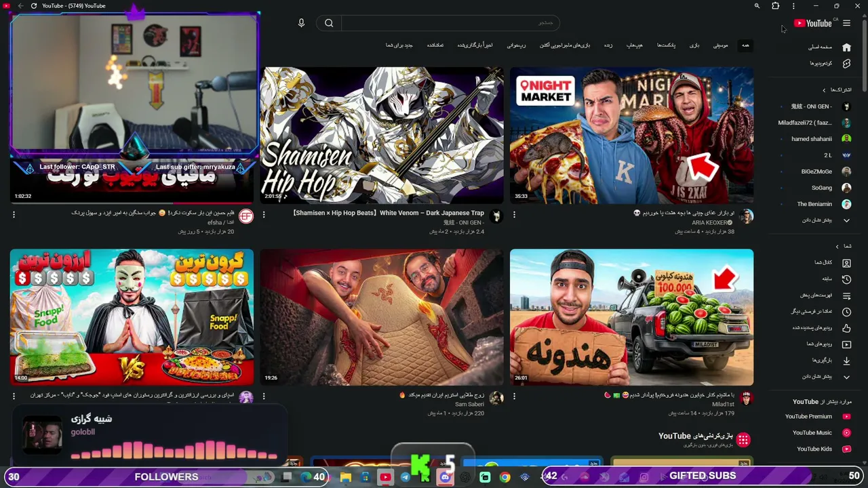Click the browser Extensions puzzle icon

(x=775, y=6)
